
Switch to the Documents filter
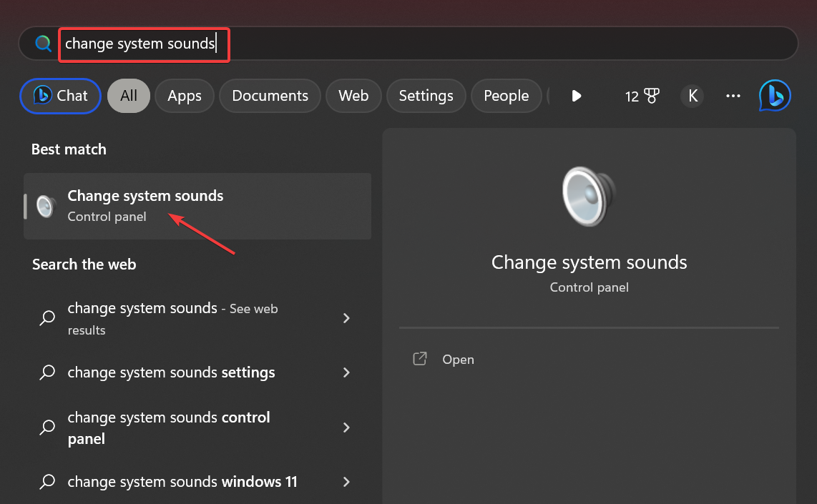coord(270,96)
